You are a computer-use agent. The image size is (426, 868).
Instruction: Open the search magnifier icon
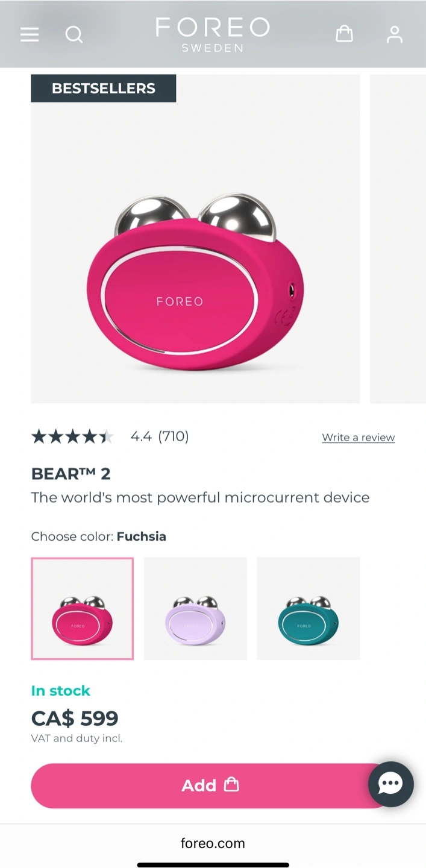tap(74, 34)
